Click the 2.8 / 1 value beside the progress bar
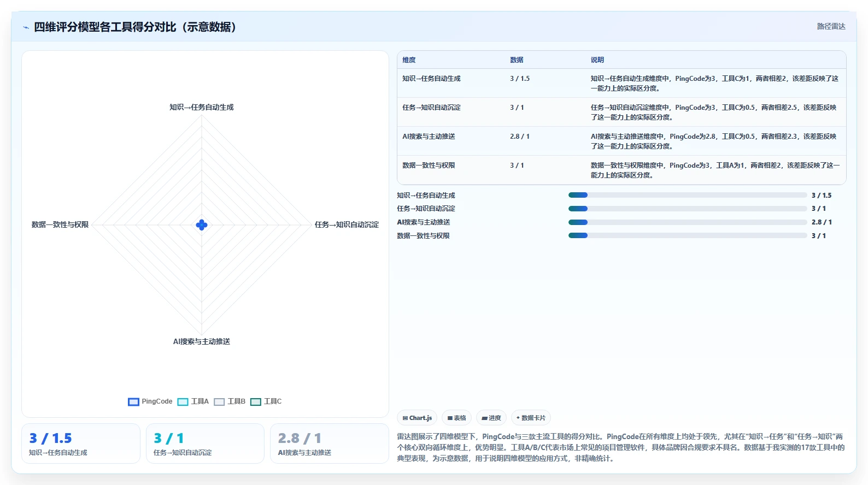 pos(822,222)
